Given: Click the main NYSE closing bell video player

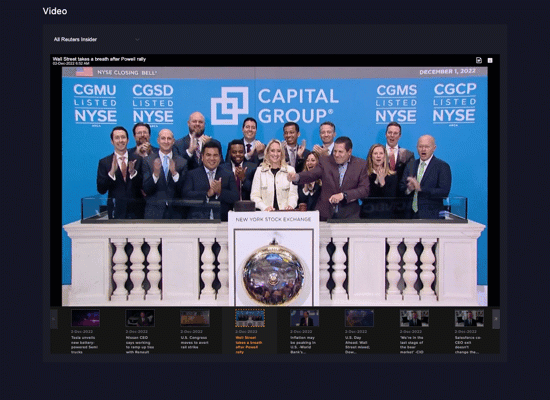Looking at the screenshot, I should 275,186.
